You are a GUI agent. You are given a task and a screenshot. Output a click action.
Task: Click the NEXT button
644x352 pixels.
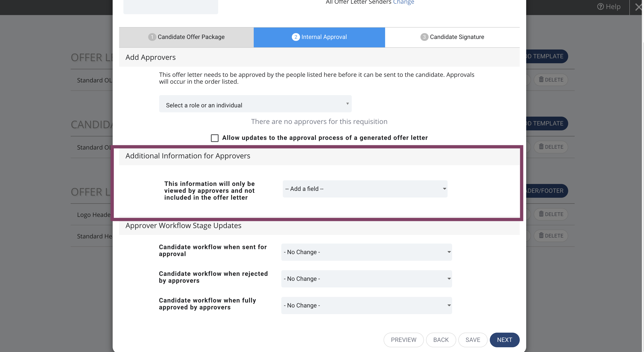tap(504, 340)
